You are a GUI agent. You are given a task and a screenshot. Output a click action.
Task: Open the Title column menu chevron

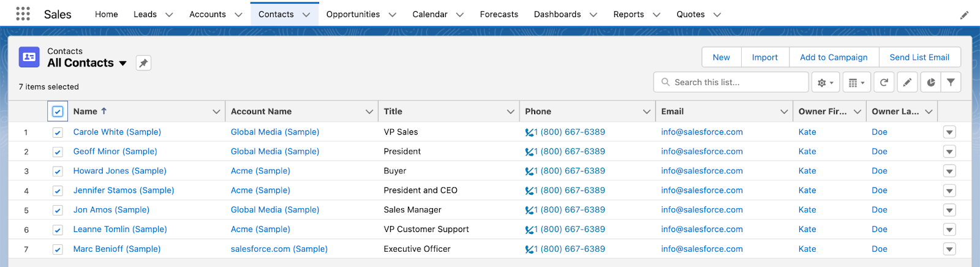pyautogui.click(x=510, y=111)
